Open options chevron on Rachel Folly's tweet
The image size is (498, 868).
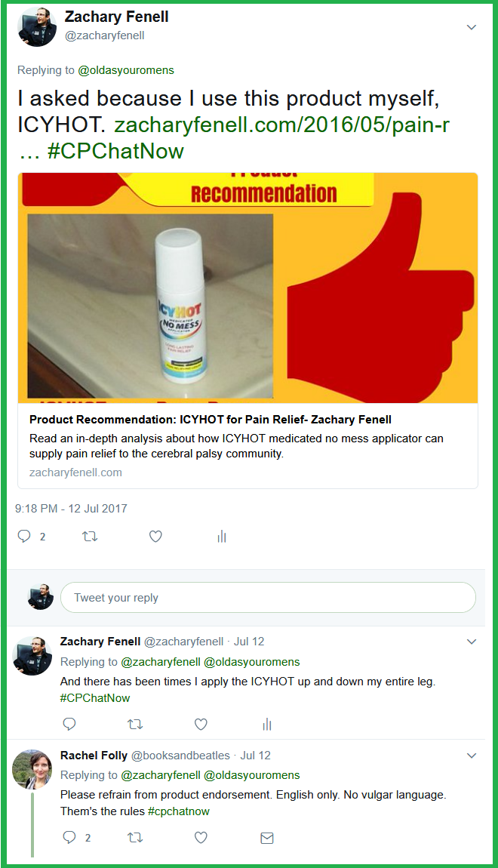pos(472,756)
